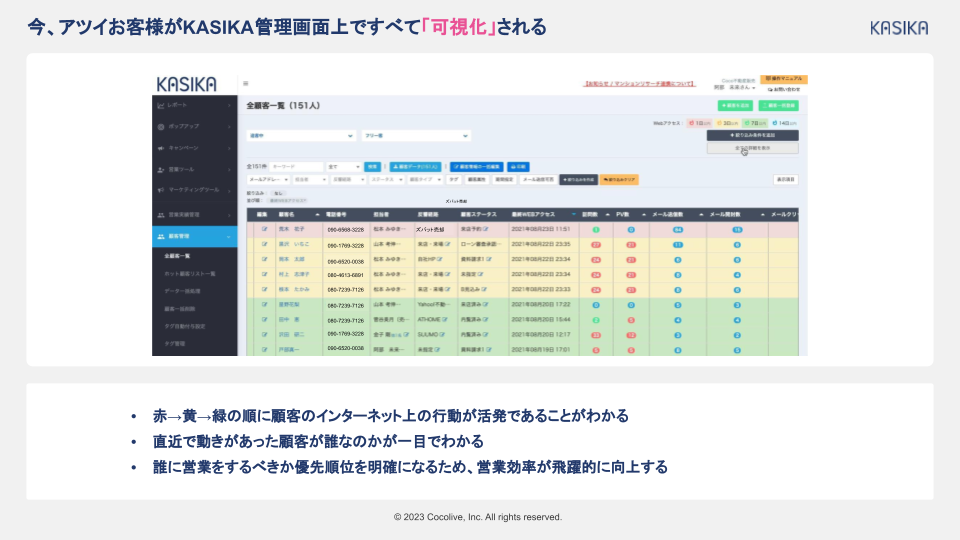This screenshot has height=540, width=960.
Task: Open the 全て dropdown beside keyword field
Action: (x=343, y=167)
